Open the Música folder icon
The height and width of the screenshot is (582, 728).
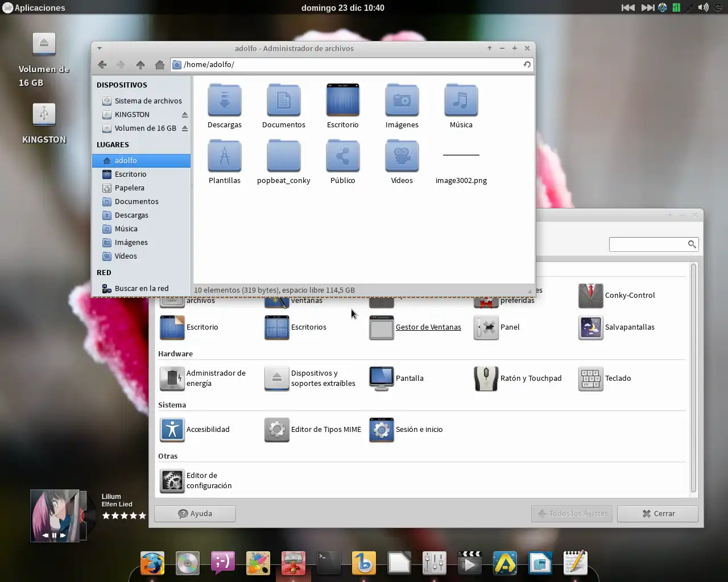click(461, 100)
